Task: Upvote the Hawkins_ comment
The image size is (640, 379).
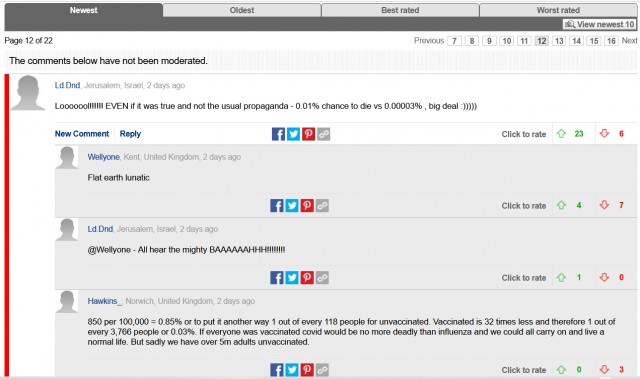Action: [x=561, y=370]
